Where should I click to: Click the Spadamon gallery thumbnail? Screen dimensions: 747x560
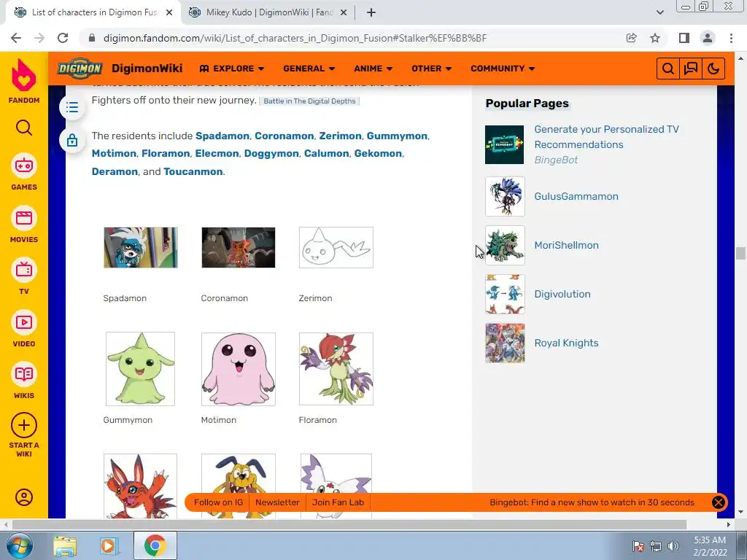pos(141,248)
